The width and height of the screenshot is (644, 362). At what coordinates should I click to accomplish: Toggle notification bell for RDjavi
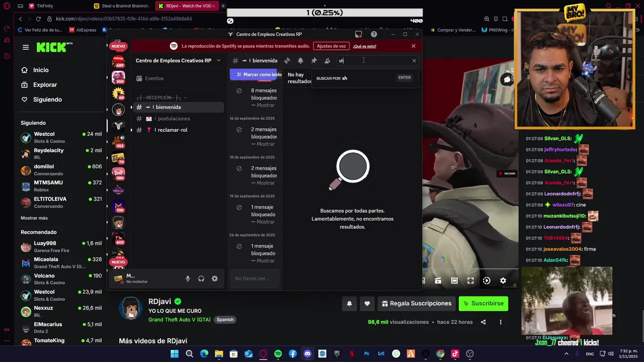[x=349, y=304]
